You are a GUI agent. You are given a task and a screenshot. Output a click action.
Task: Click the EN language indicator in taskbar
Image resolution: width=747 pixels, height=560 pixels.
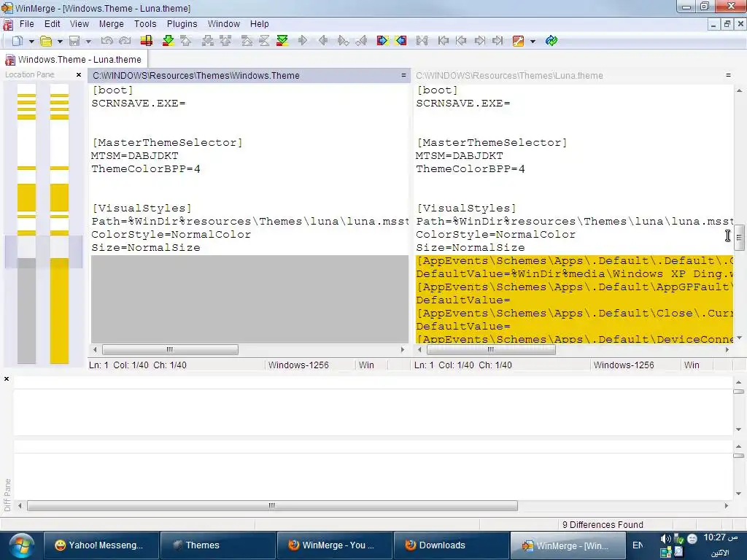click(x=638, y=545)
